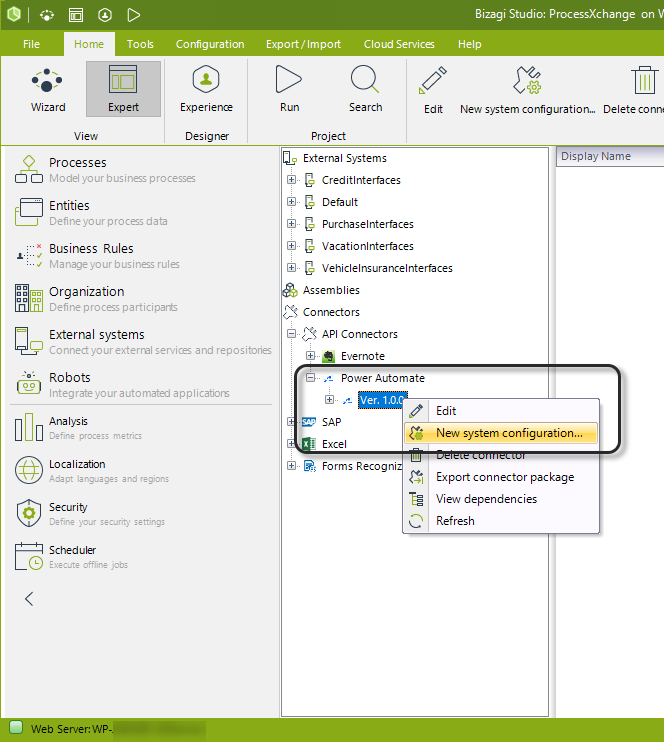Viewport: 664px width, 742px height.
Task: Switch to the Configuration ribbon tab
Action: [210, 44]
